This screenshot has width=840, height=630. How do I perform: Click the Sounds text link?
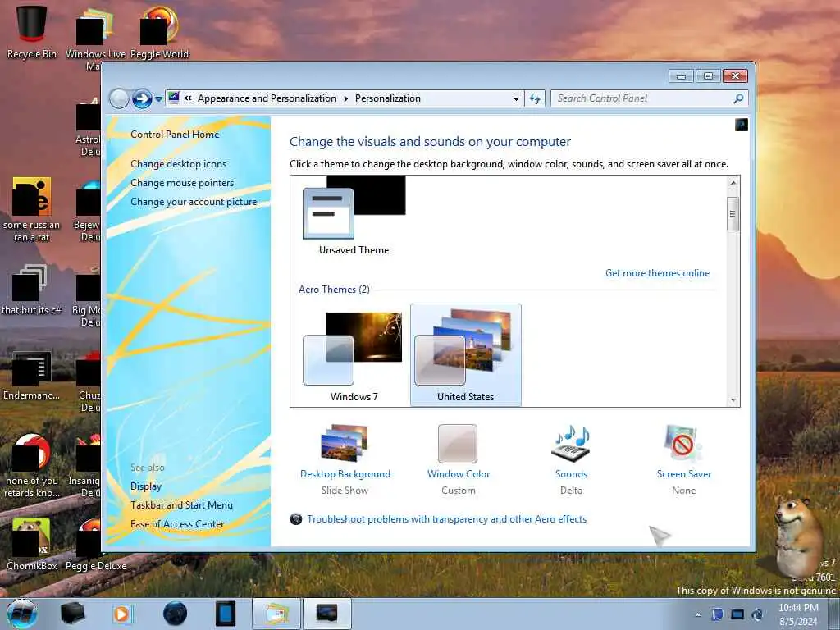(x=571, y=474)
